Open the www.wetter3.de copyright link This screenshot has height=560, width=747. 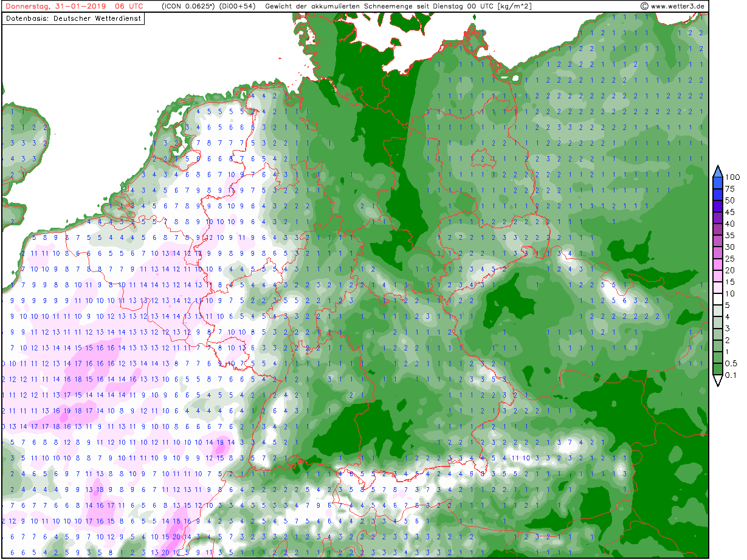pyautogui.click(x=673, y=6)
